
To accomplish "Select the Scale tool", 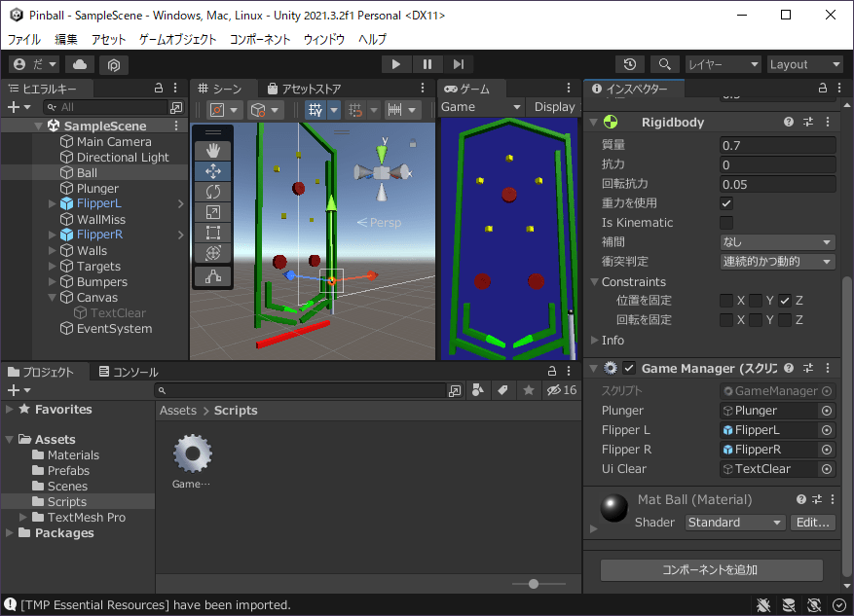I will point(213,212).
